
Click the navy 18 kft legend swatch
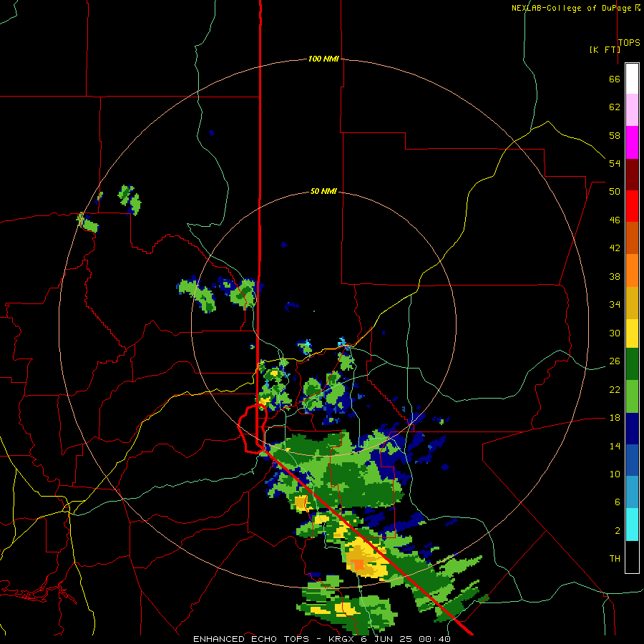pyautogui.click(x=632, y=429)
